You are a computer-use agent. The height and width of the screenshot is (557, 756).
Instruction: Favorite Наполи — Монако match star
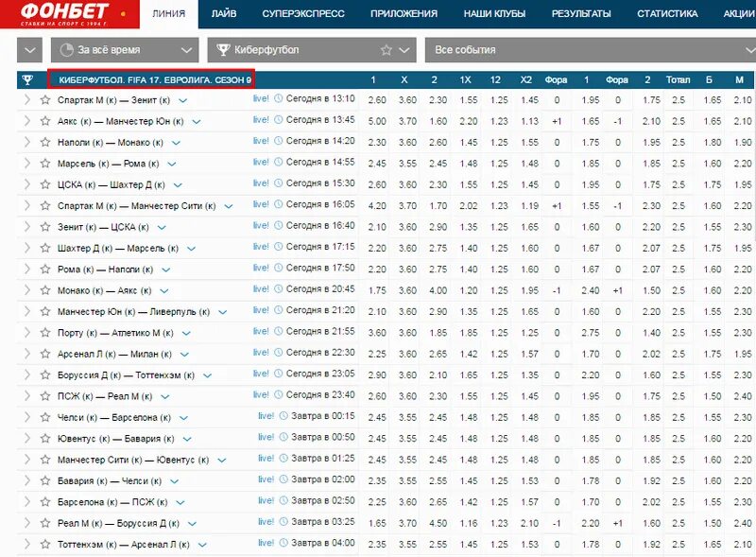pos(45,143)
